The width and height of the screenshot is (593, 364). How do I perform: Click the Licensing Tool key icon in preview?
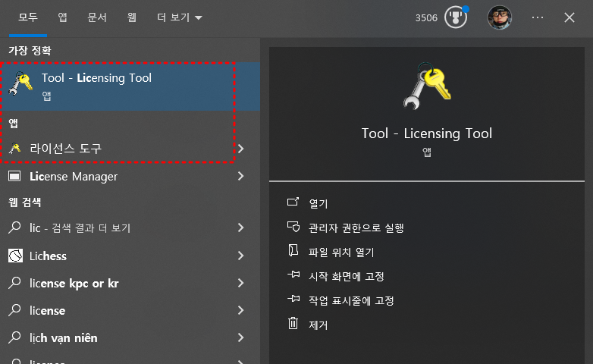tap(427, 86)
